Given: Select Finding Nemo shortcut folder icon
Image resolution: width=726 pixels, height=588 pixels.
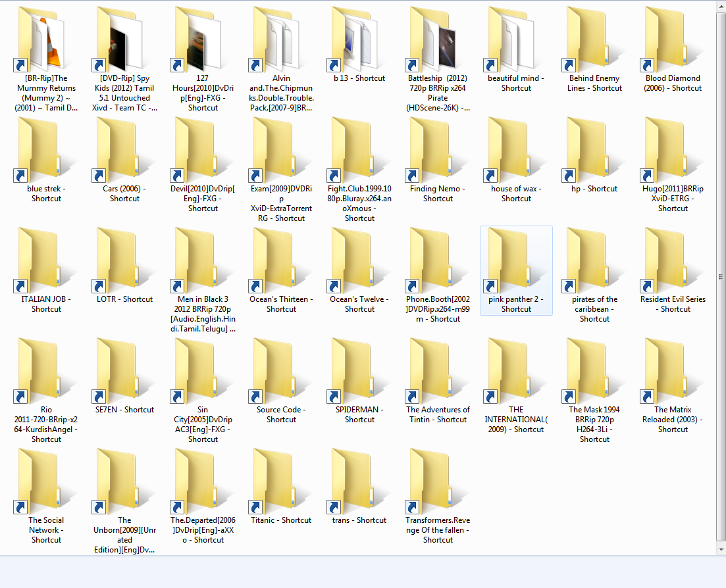Looking at the screenshot, I should [x=432, y=150].
